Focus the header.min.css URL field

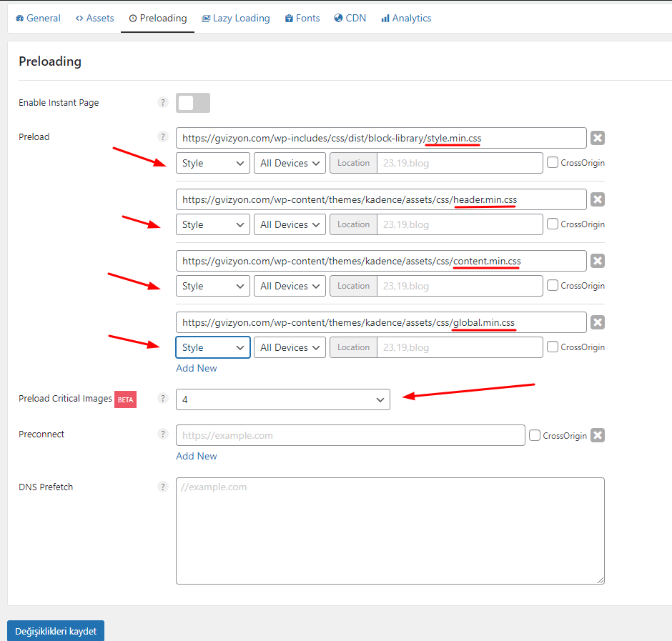(381, 199)
